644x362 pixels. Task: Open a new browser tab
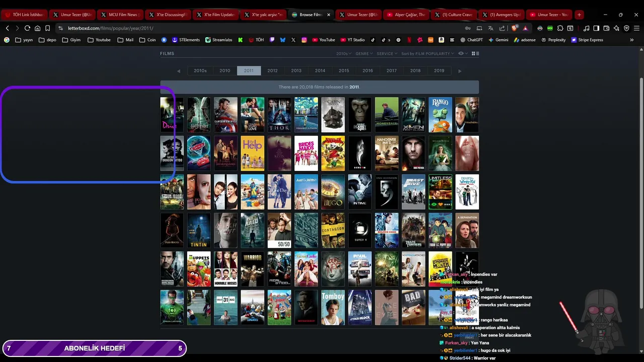[x=579, y=15]
